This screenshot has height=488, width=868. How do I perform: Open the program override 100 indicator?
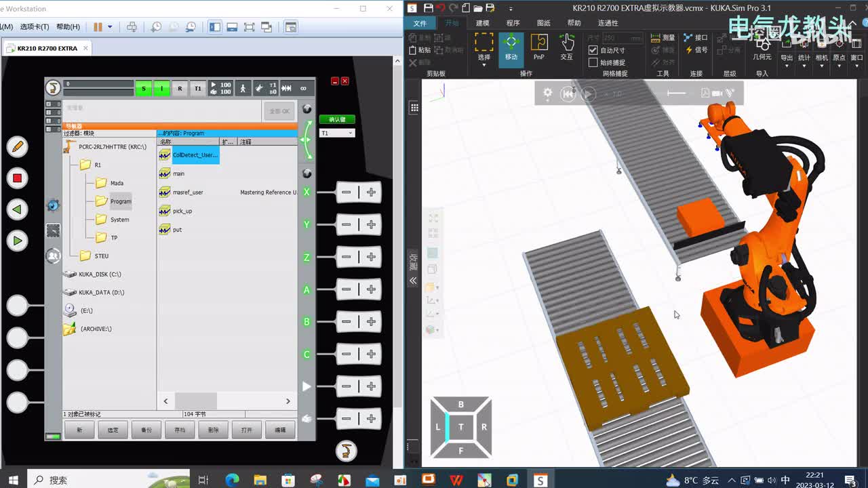(x=220, y=88)
